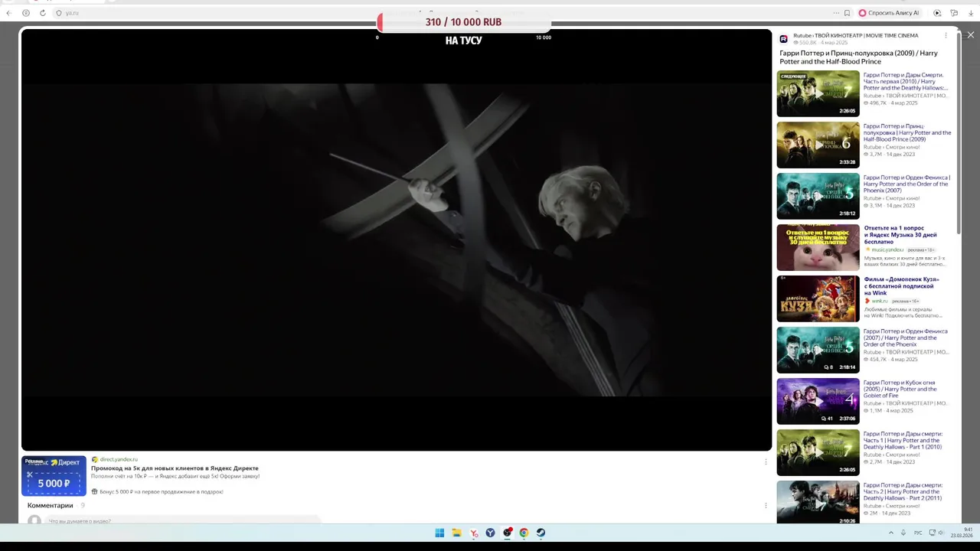
Task: Open OBS Studio icon in taskbar
Action: [x=508, y=533]
